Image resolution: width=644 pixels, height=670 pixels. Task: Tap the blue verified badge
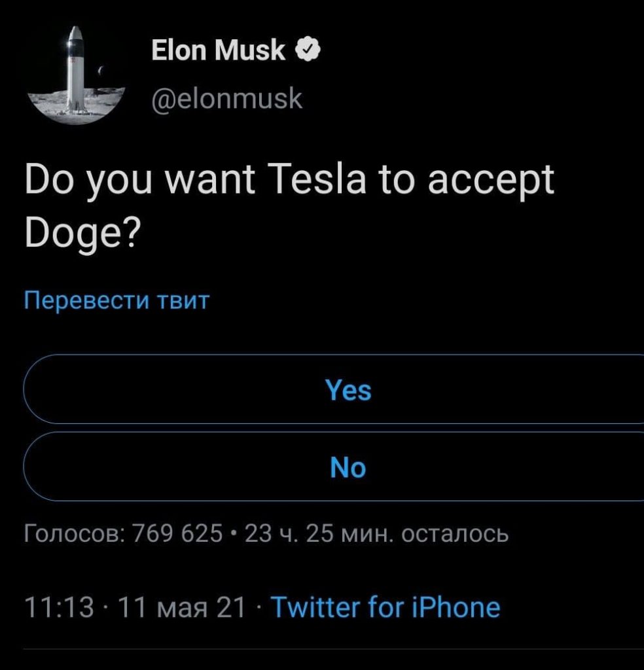(x=308, y=50)
